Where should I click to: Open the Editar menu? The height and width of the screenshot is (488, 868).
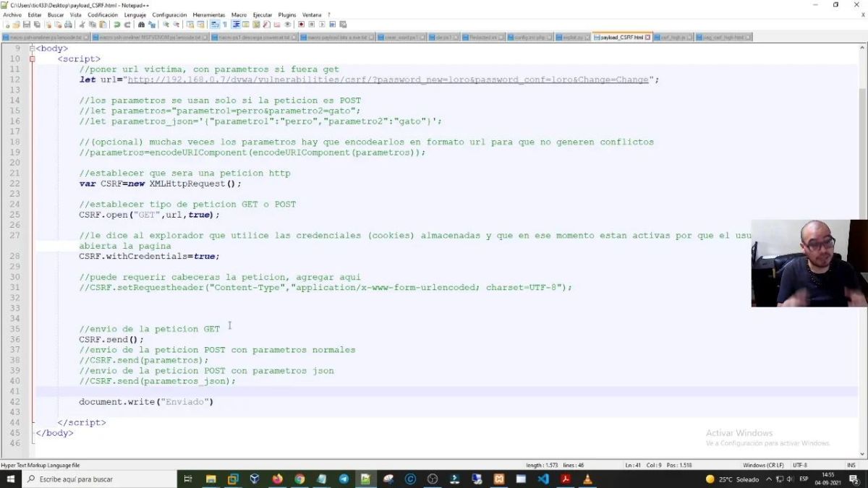[35, 14]
